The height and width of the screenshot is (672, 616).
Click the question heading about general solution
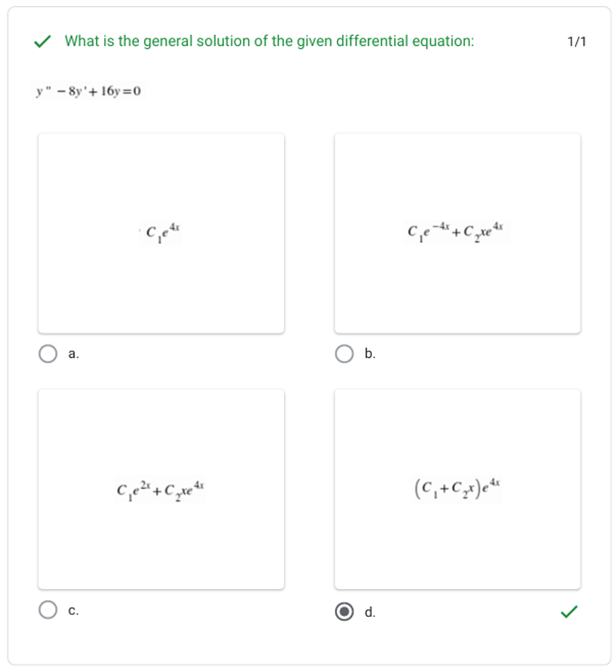coord(269,41)
